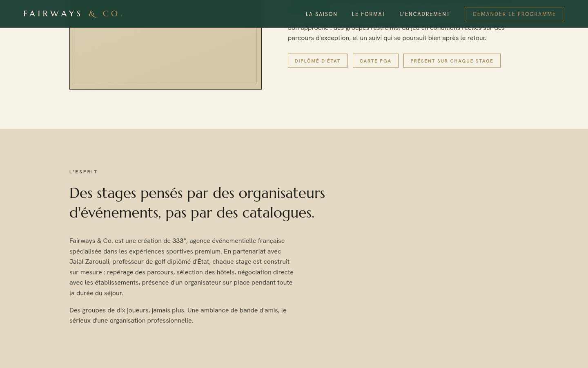Select the Diplômé d'État badge
Screen dimensions: 588x368
click(318, 61)
